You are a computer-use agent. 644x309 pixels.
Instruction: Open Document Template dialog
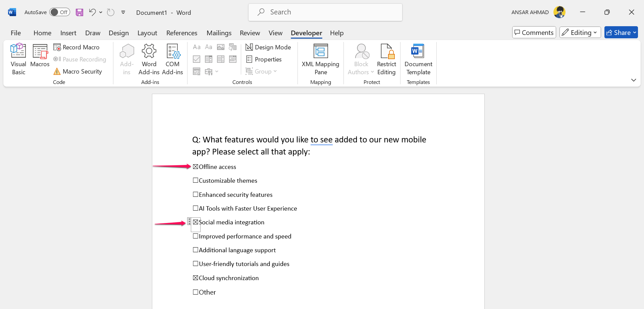418,59
